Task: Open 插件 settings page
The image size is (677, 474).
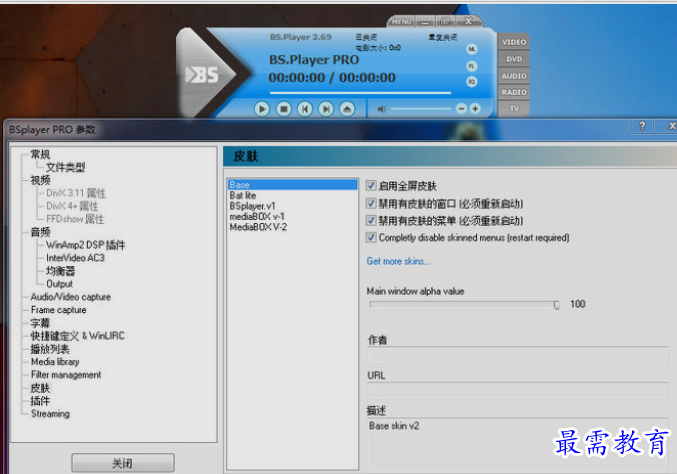Action: pyautogui.click(x=40, y=401)
